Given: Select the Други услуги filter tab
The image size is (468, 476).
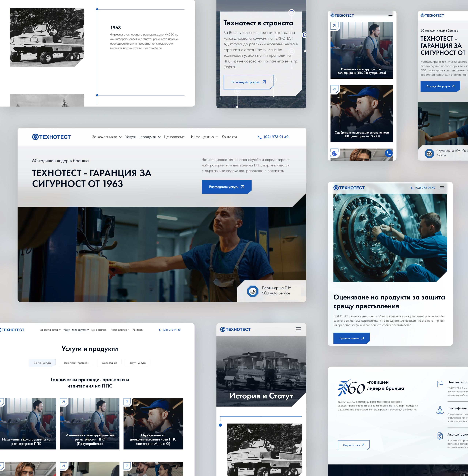Looking at the screenshot, I should coord(138,363).
